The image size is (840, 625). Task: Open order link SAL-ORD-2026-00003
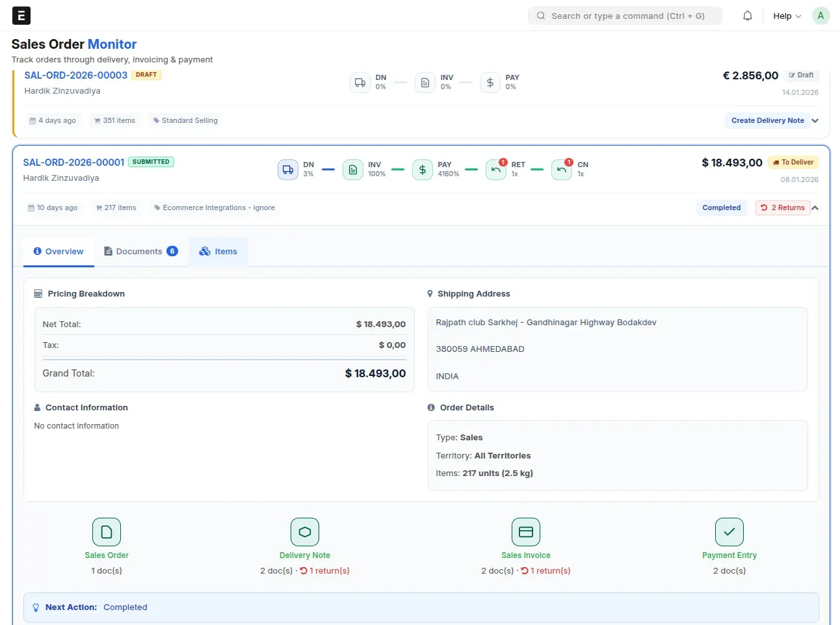coord(76,75)
